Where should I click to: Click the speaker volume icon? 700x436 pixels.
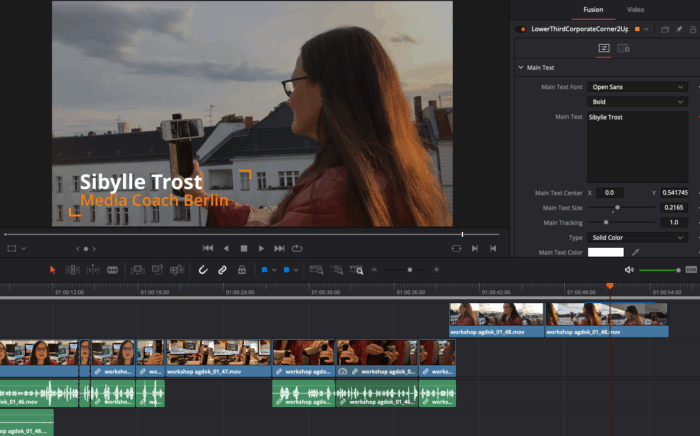pos(629,270)
